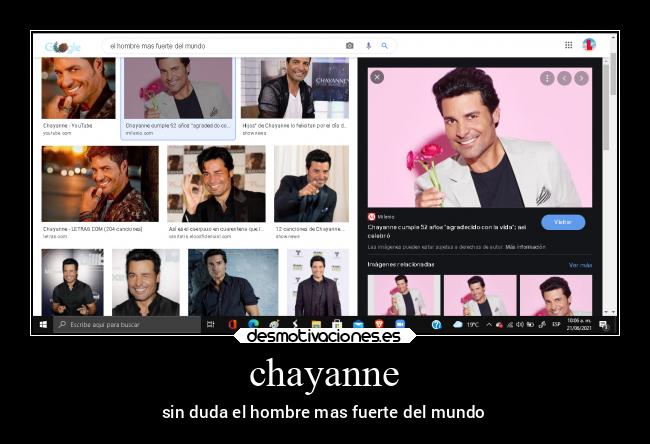
Task: Click the preview panel scrollbar
Action: click(x=606, y=108)
